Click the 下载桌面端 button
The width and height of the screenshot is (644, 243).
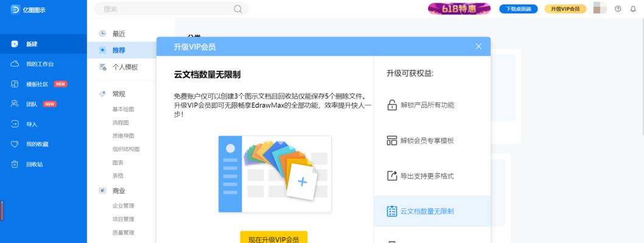pyautogui.click(x=519, y=9)
